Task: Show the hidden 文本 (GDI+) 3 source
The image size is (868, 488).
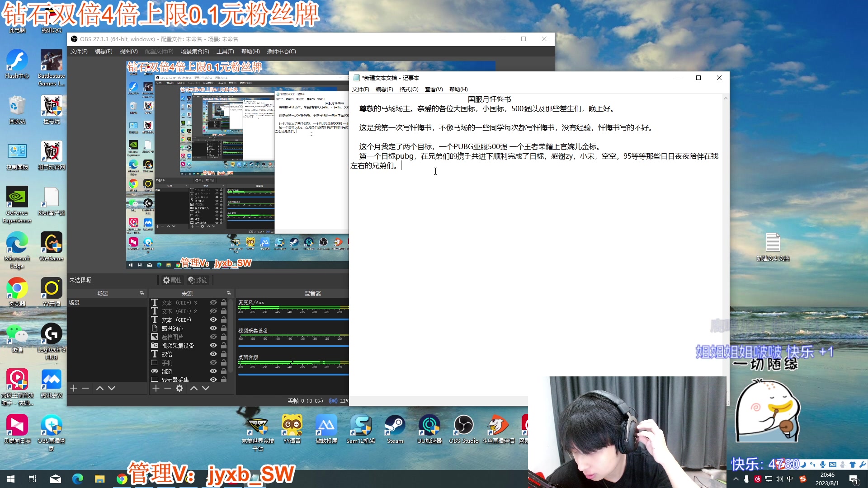Action: 213,302
